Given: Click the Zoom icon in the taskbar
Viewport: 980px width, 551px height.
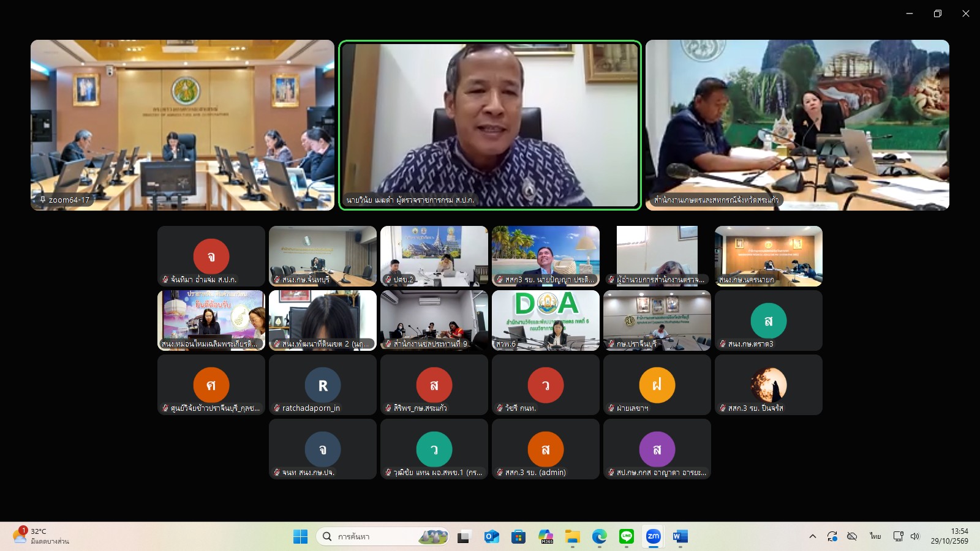Looking at the screenshot, I should click(654, 537).
